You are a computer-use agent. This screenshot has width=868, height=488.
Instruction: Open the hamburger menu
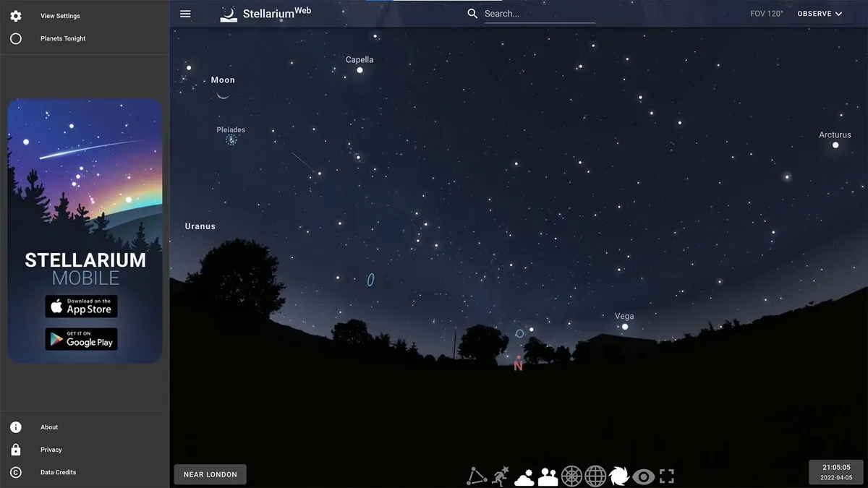point(185,14)
